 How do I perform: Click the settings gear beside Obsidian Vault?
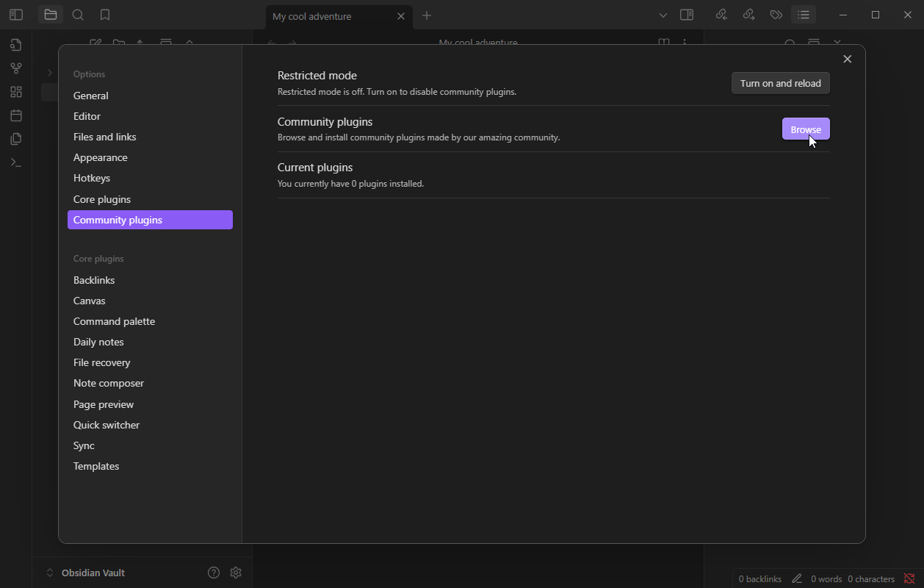pyautogui.click(x=236, y=573)
